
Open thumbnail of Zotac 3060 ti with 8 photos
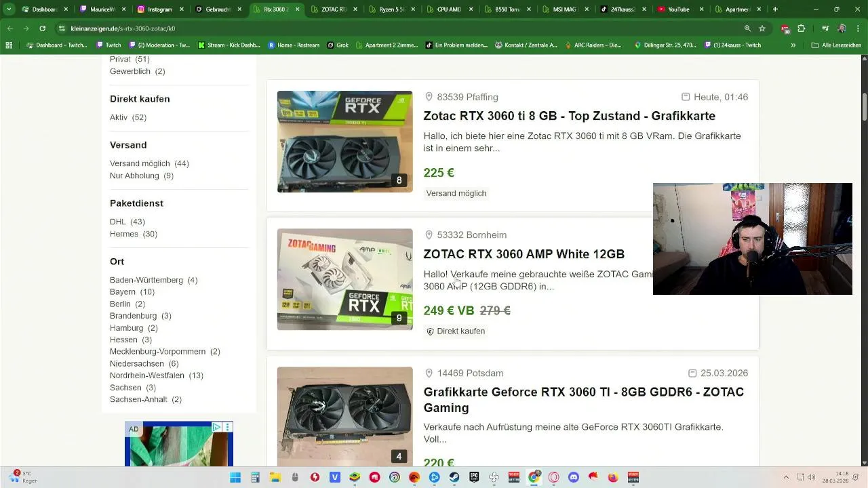coord(344,142)
